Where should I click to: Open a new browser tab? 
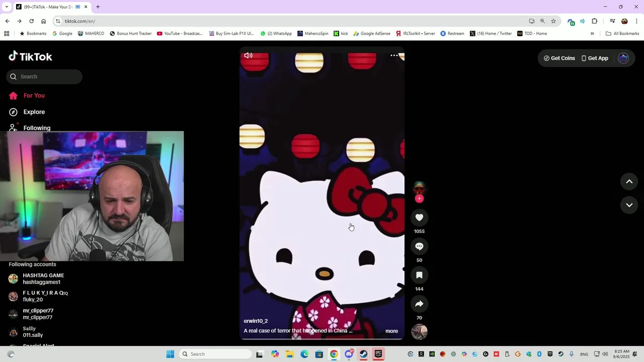[98, 7]
